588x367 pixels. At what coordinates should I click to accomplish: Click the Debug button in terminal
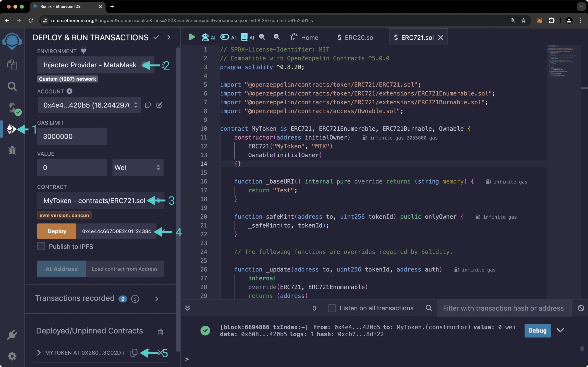tap(537, 331)
